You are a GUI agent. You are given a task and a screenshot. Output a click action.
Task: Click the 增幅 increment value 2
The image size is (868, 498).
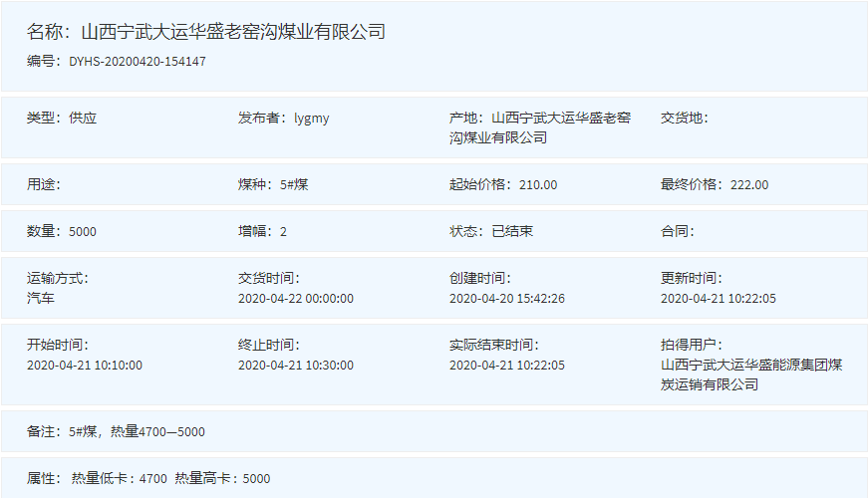click(283, 231)
